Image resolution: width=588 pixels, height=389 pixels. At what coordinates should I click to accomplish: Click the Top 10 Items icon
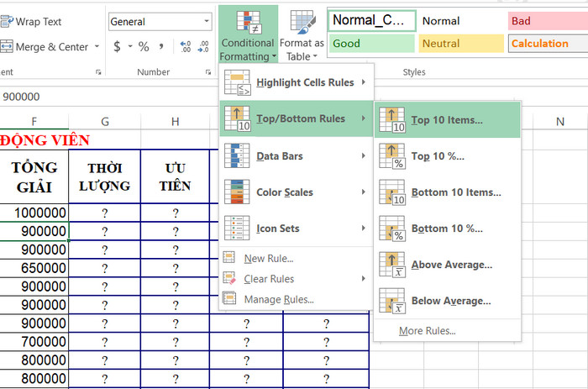pyautogui.click(x=392, y=120)
